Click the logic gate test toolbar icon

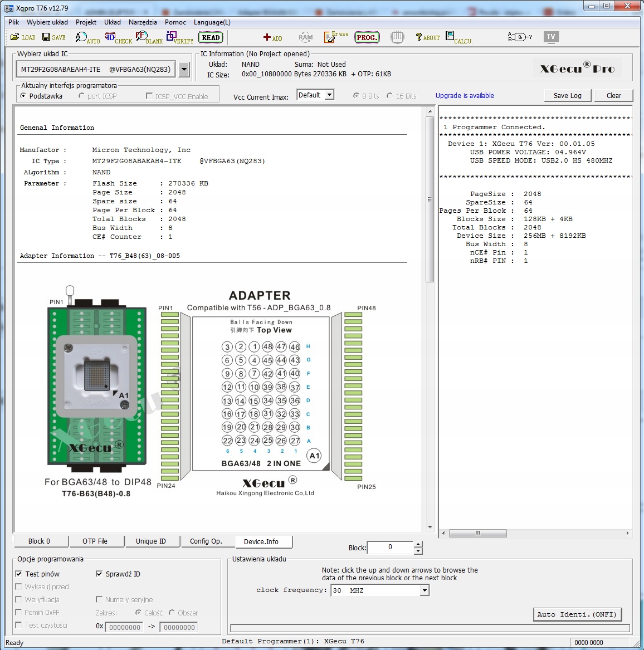pyautogui.click(x=520, y=37)
